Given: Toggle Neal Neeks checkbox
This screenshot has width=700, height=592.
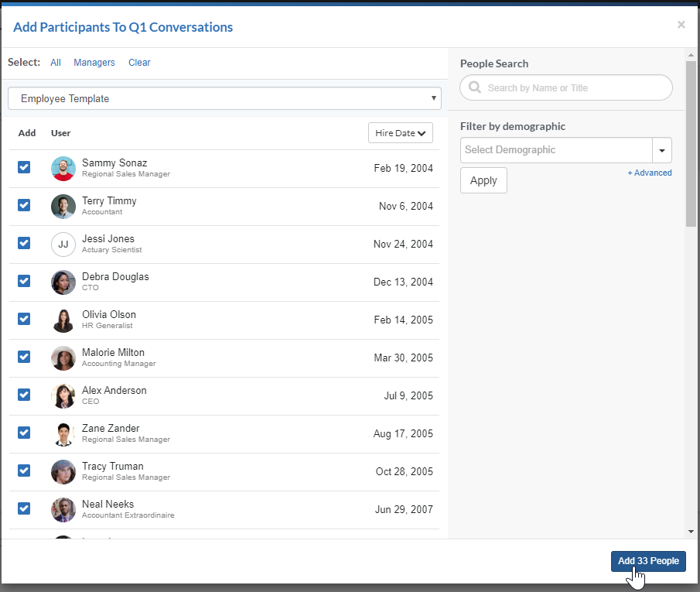Looking at the screenshot, I should point(24,509).
